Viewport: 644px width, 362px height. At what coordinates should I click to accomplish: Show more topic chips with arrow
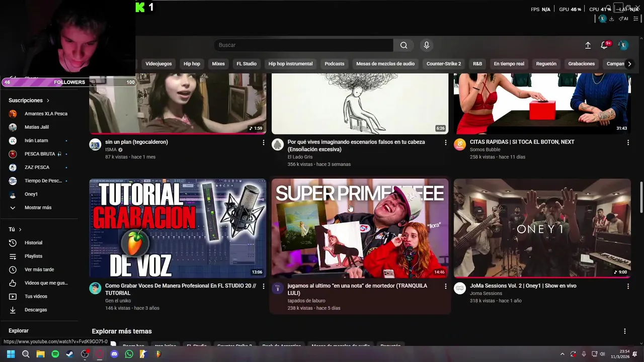point(629,64)
